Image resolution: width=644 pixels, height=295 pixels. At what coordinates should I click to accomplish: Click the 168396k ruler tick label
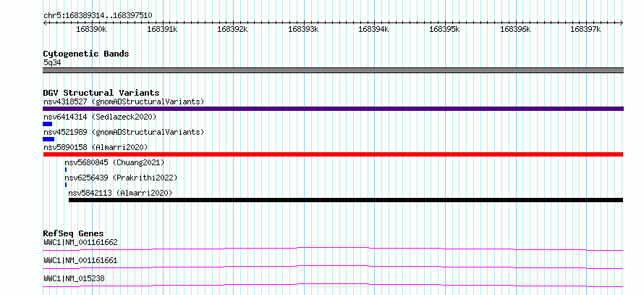(x=515, y=29)
